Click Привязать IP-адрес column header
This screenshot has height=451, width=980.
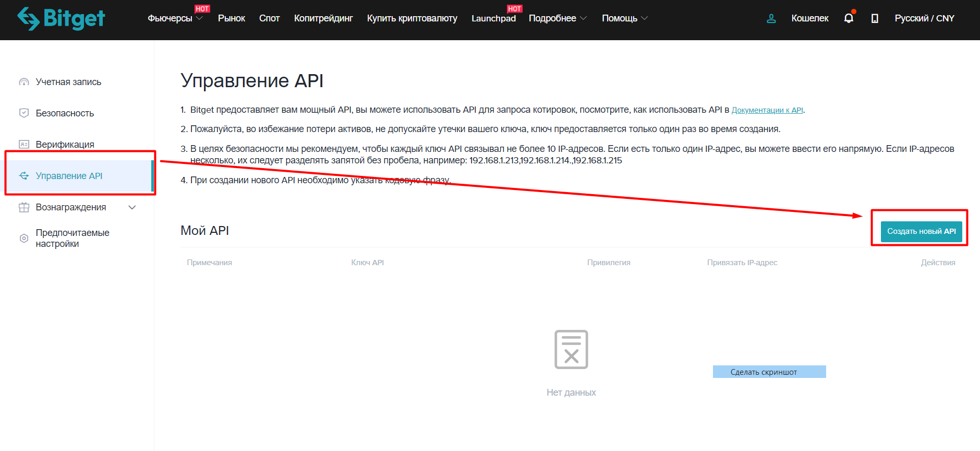pos(742,263)
